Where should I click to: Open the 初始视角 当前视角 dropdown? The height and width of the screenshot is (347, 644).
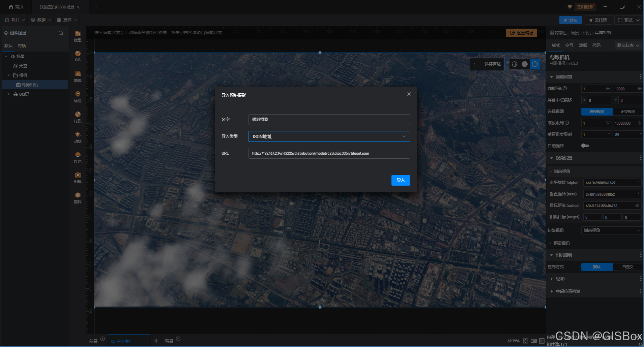612,230
